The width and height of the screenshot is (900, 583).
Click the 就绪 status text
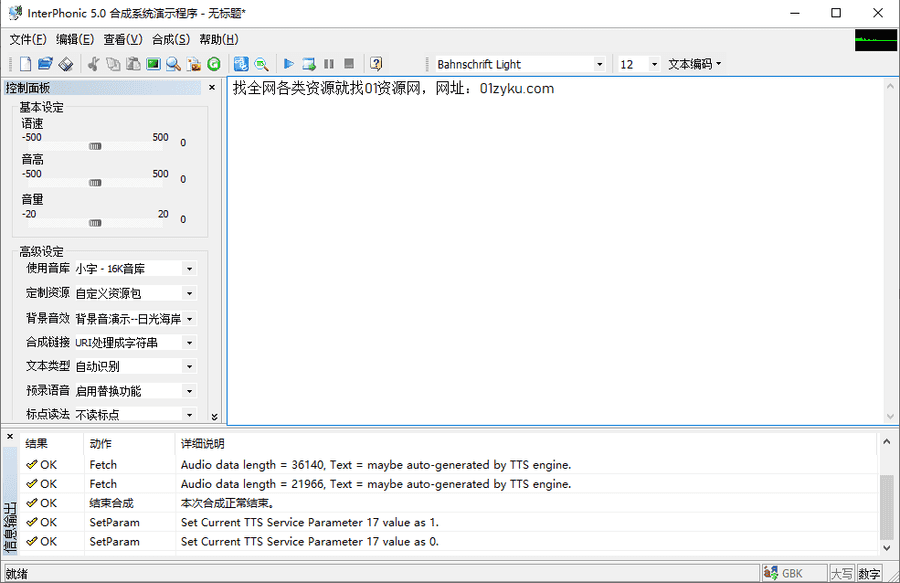(x=17, y=574)
